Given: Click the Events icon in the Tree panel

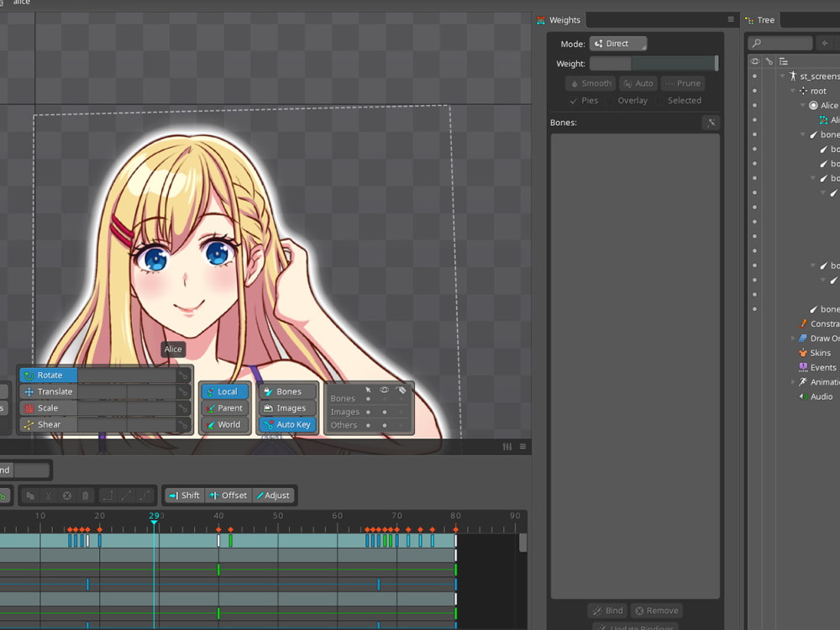Looking at the screenshot, I should tap(802, 367).
